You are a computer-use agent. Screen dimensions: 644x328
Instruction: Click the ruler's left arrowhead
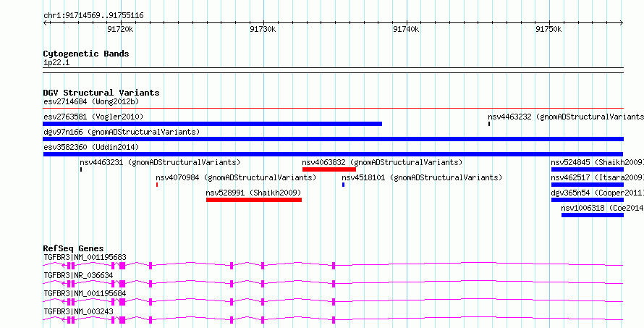[x=45, y=23]
